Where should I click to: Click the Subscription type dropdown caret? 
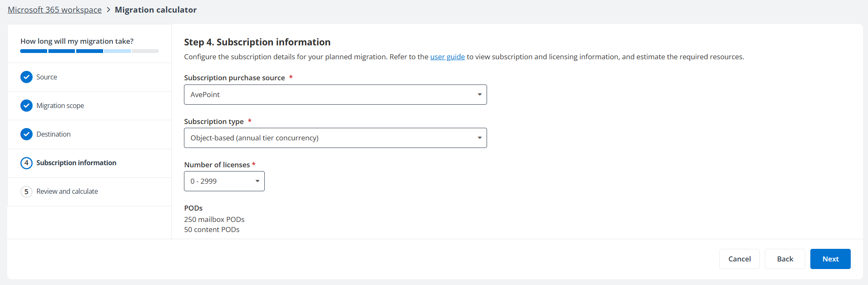(479, 137)
